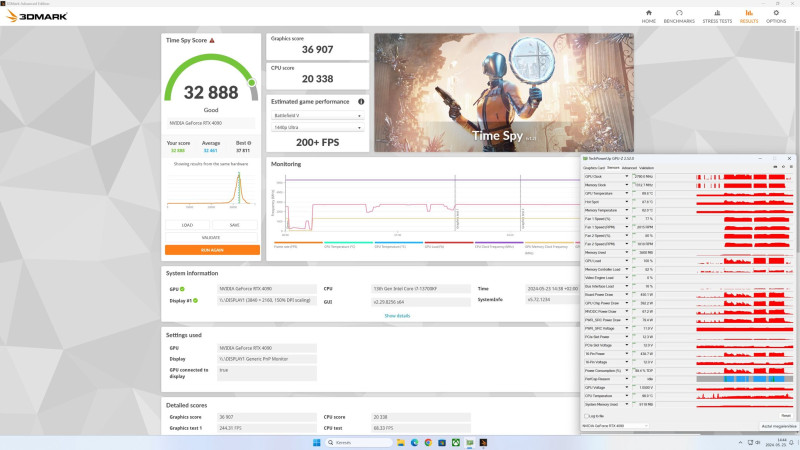Click the LOAD button
This screenshot has height=450, width=800.
[x=187, y=225]
